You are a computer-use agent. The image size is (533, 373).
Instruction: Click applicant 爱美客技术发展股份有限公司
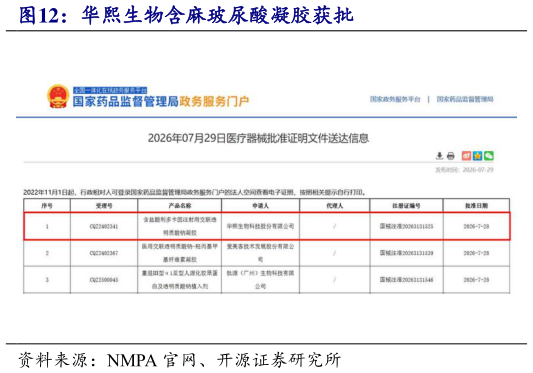260,253
